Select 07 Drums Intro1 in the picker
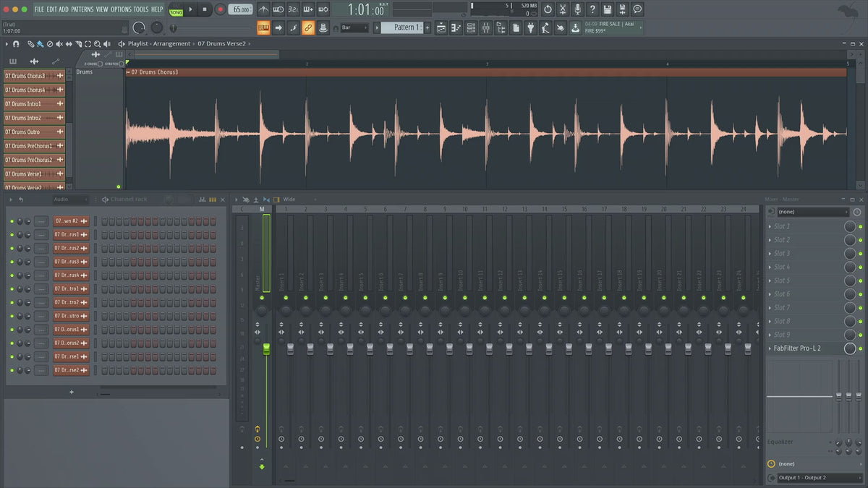 pyautogui.click(x=29, y=103)
